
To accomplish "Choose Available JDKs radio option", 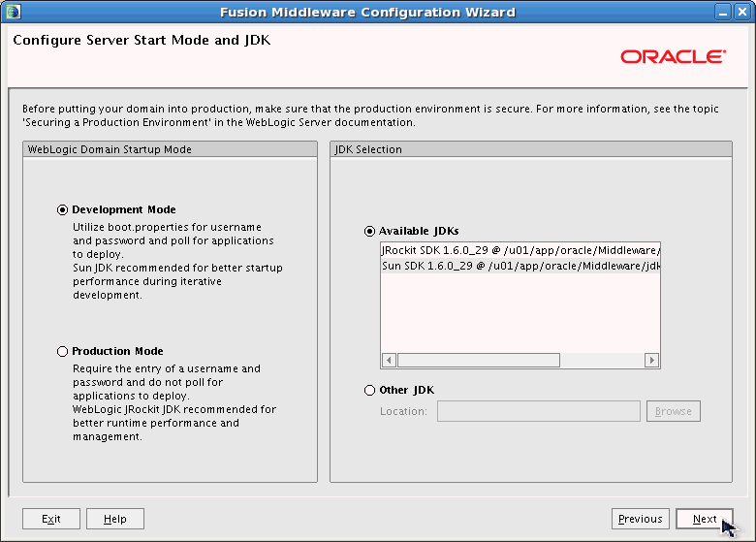I will [x=369, y=232].
